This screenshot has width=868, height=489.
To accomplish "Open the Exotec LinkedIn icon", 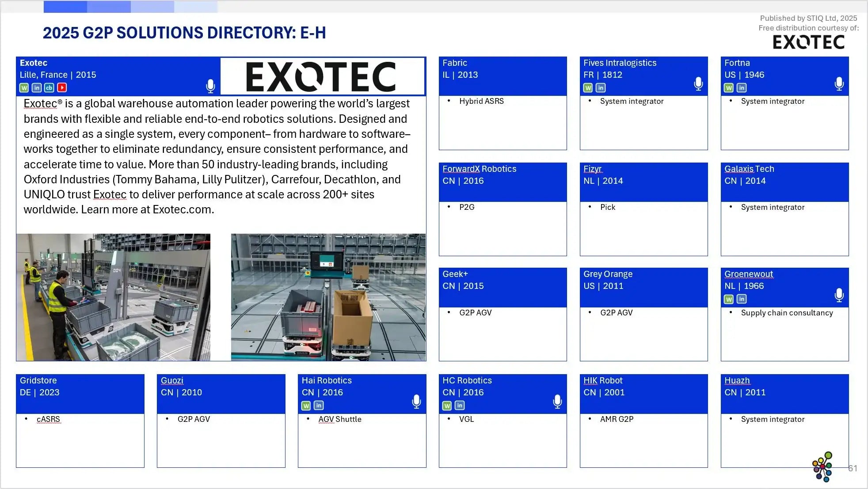I will coord(37,88).
